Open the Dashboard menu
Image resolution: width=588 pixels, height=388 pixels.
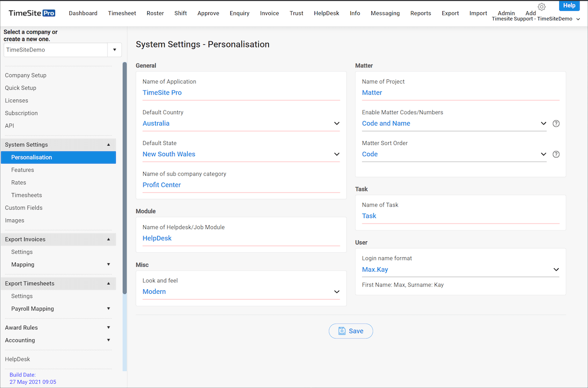[x=83, y=13]
